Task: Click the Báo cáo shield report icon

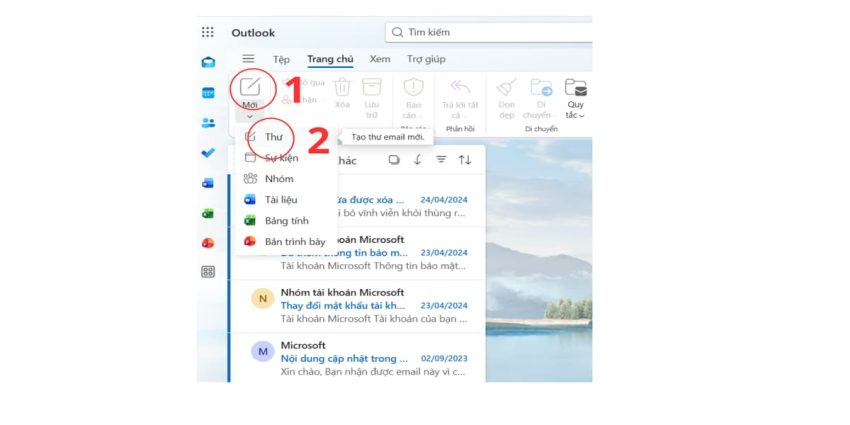Action: tap(414, 87)
